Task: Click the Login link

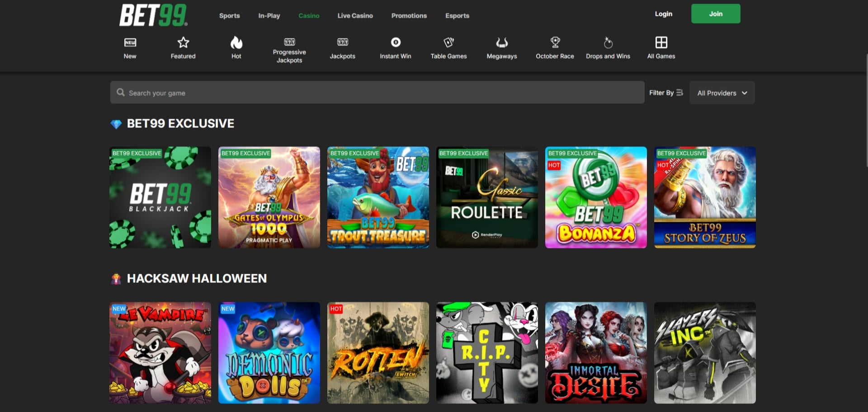Action: pyautogui.click(x=664, y=14)
